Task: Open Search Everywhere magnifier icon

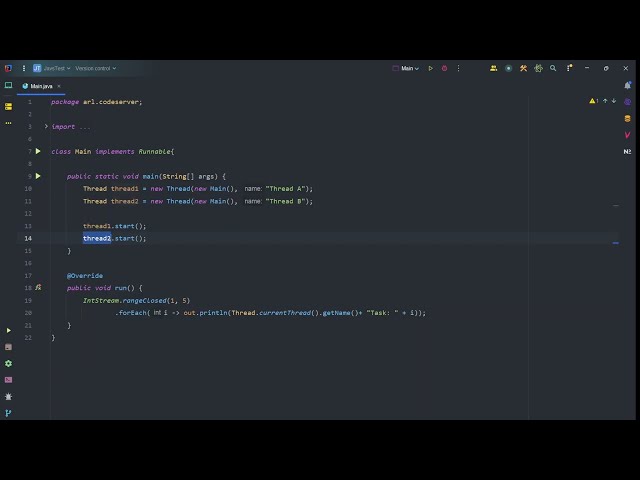Action: tap(553, 68)
